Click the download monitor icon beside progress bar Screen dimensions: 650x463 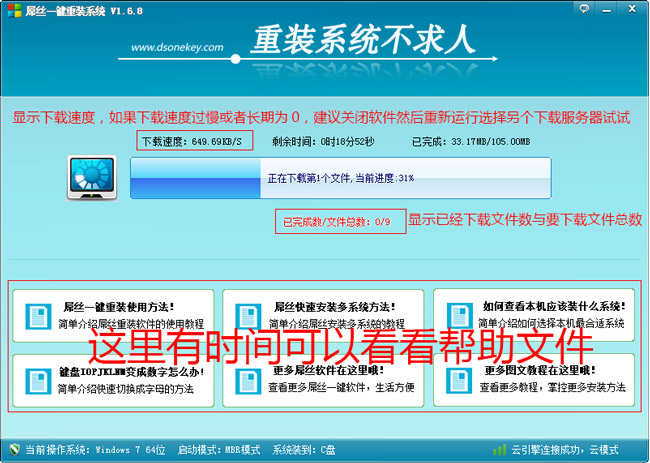click(x=93, y=178)
